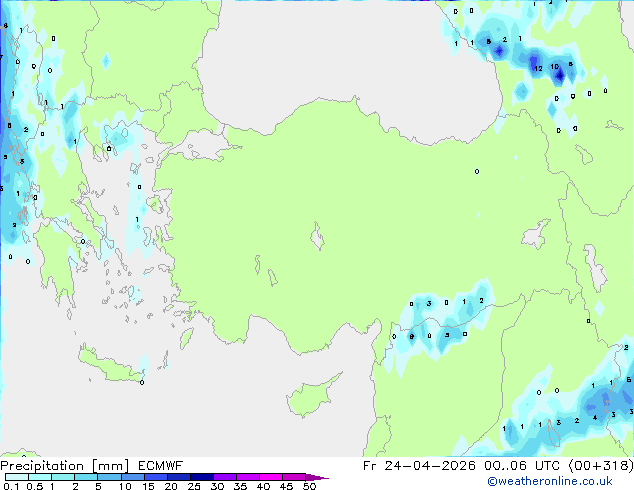Screen dimensions: 634x490
Task: Click the 'ECMWF' model label
Action: pos(161,466)
